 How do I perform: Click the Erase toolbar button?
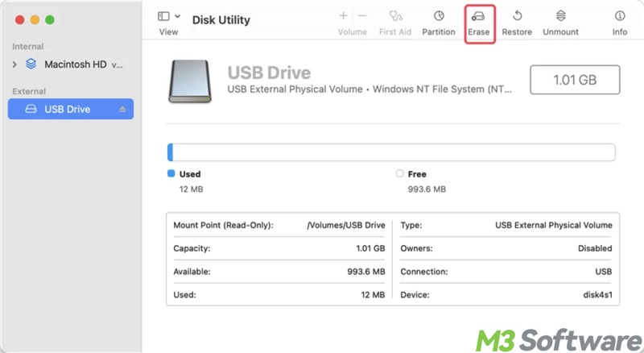479,23
